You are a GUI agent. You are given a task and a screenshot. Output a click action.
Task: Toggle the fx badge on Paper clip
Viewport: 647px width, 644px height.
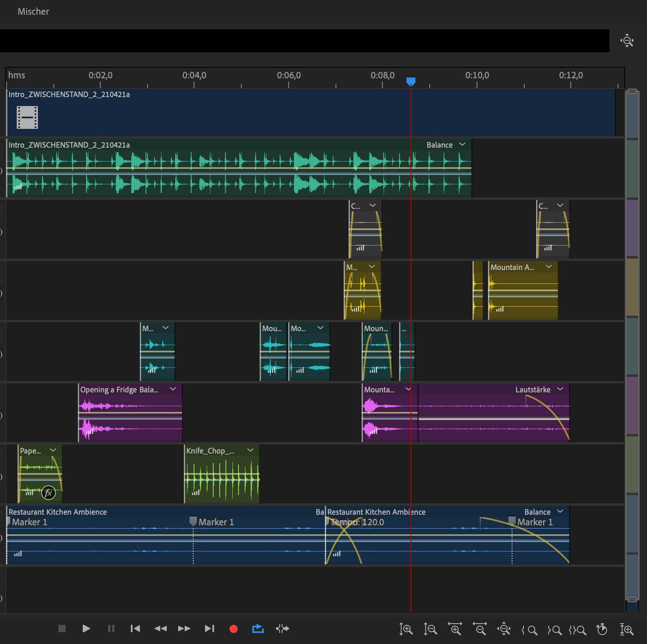pos(48,493)
